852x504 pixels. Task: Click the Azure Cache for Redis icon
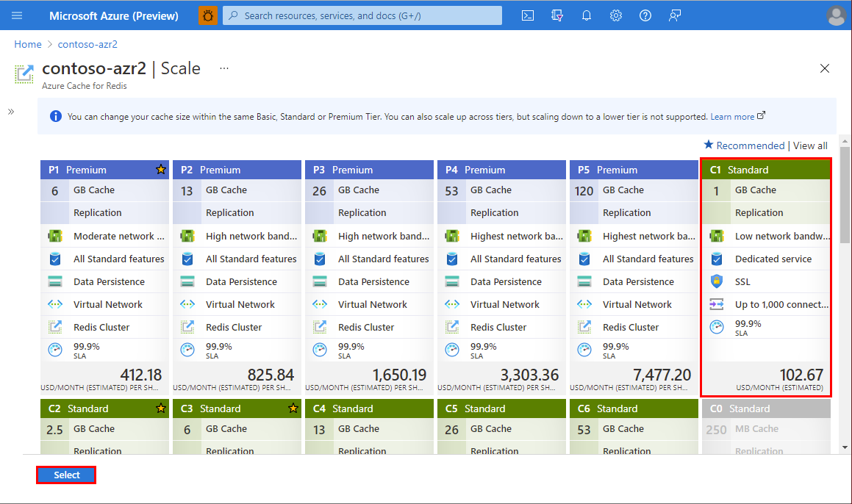(x=24, y=73)
